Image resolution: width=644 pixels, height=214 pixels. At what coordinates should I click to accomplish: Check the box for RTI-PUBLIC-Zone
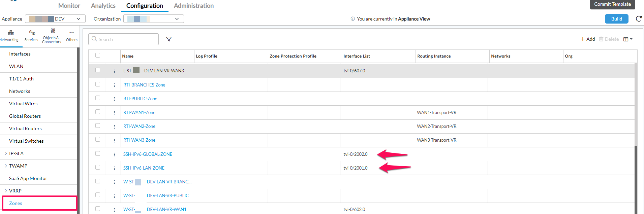[x=98, y=98]
